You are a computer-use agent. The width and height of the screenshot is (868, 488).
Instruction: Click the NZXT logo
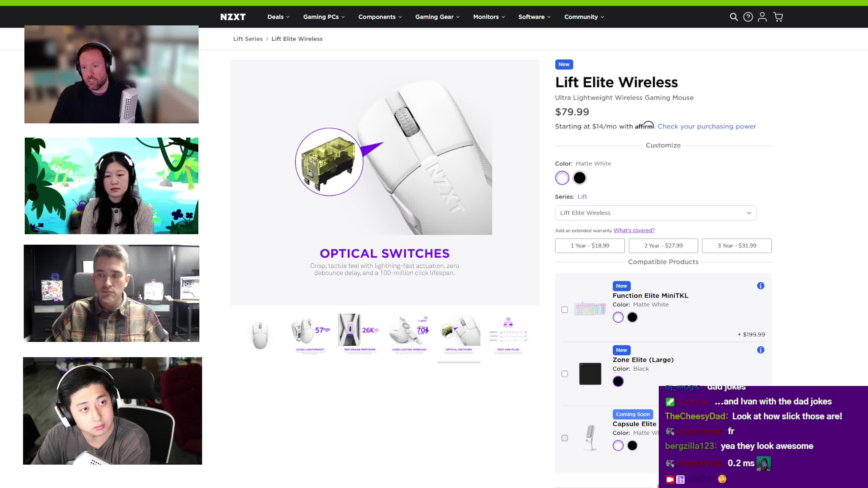(x=233, y=17)
